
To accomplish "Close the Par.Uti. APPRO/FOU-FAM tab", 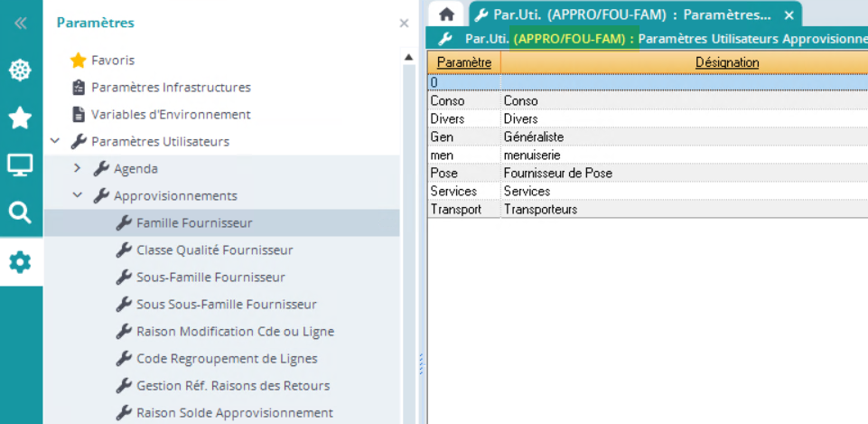I will click(789, 14).
